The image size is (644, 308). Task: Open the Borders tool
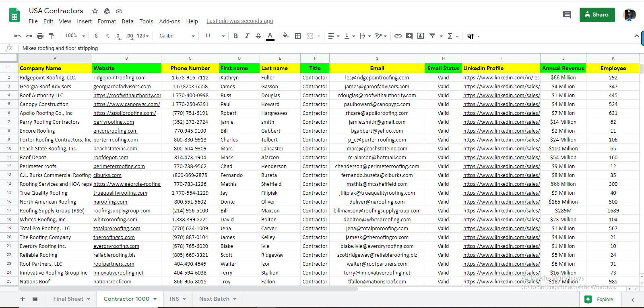(x=298, y=36)
